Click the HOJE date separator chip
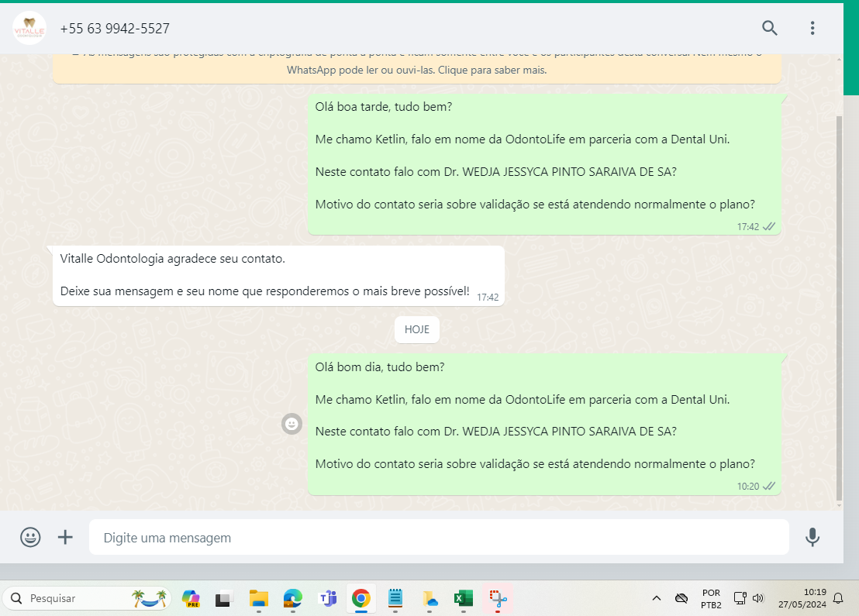The width and height of the screenshot is (859, 616). coord(417,329)
